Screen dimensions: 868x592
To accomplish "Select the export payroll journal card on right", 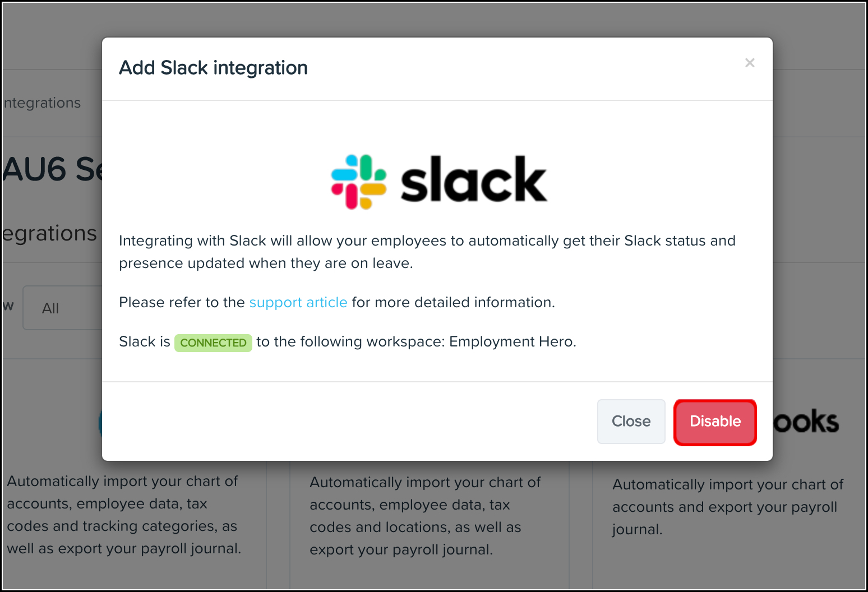I will pos(728,507).
